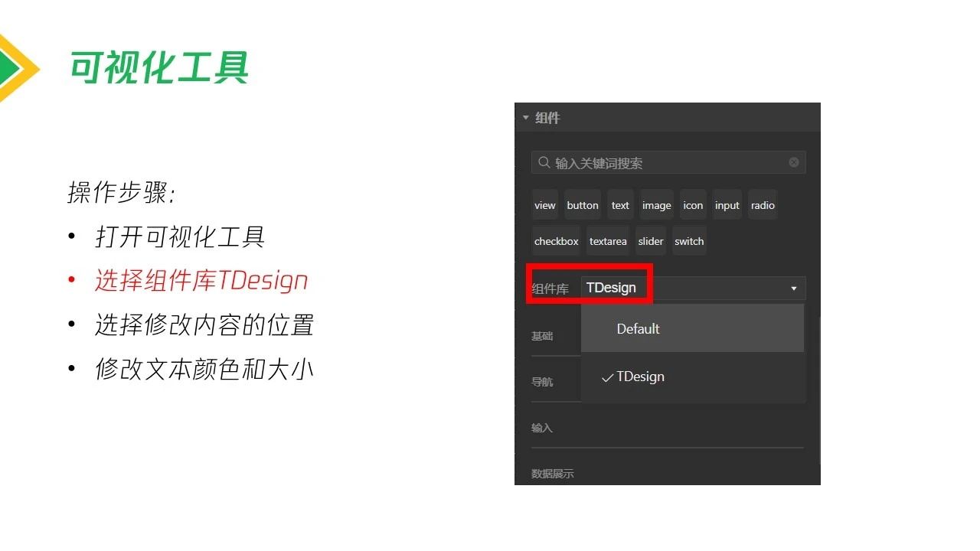980x551 pixels.
Task: Open the 组件库 TDesign combo box
Action: coord(694,288)
